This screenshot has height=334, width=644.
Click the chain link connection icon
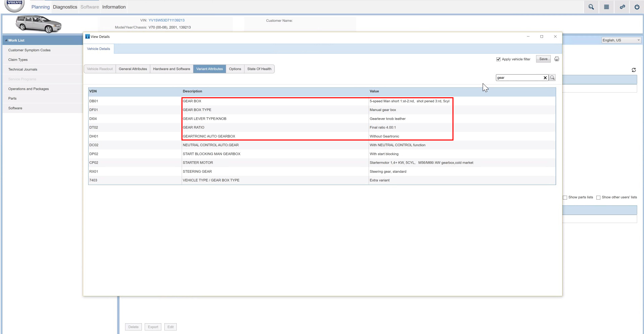click(622, 7)
